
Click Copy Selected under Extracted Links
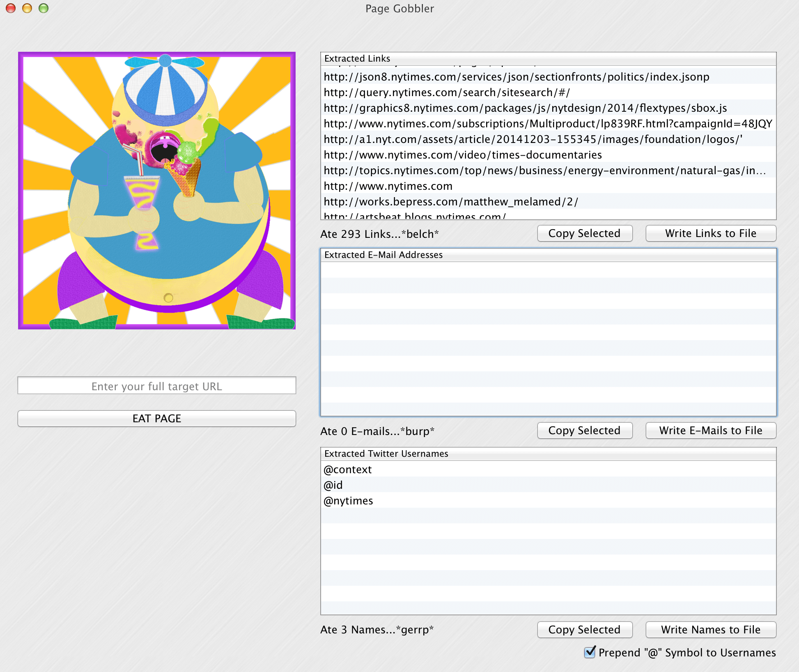tap(585, 233)
